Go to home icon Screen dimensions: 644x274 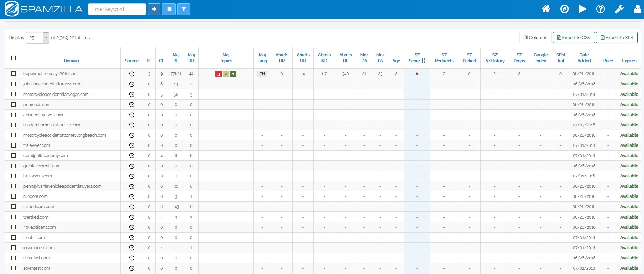tap(546, 9)
